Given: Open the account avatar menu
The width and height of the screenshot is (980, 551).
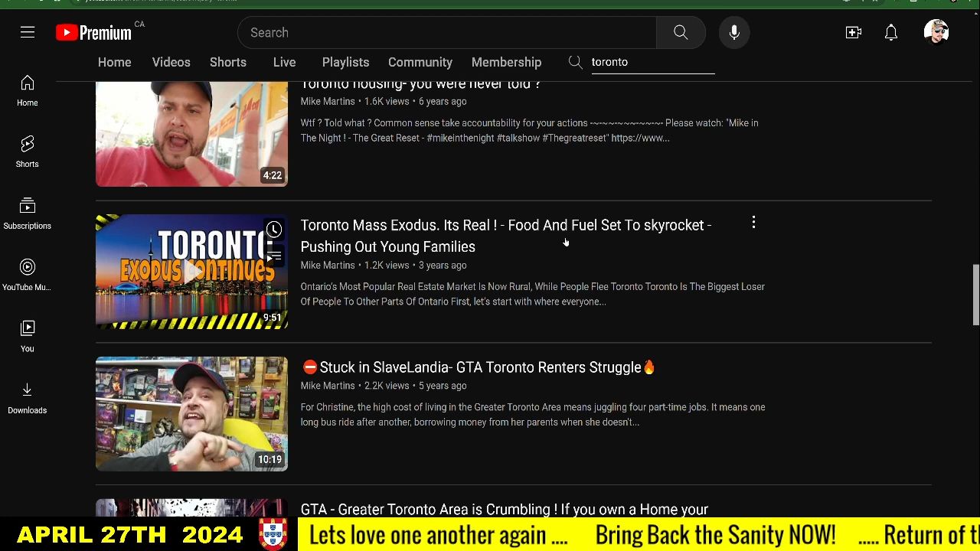Looking at the screenshot, I should tap(936, 32).
